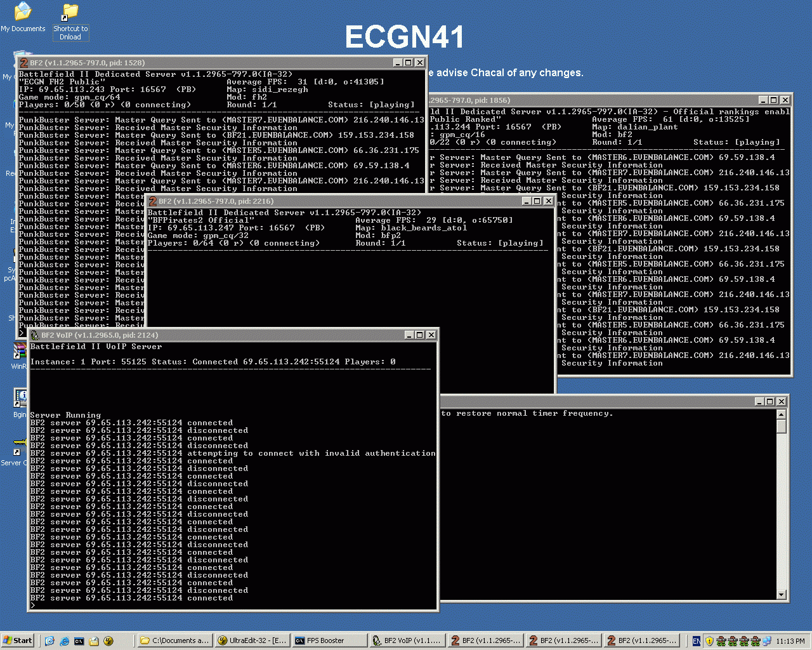The height and width of the screenshot is (650, 812).
Task: Minimize the BF2 pid 1528 window
Action: coord(398,63)
